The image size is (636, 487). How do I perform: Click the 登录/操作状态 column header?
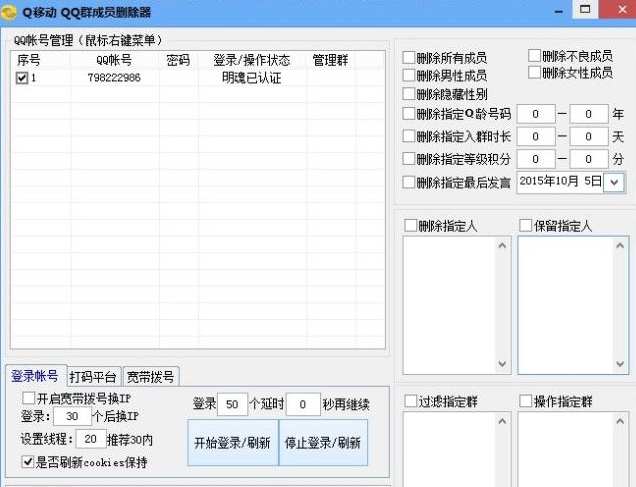click(x=252, y=60)
